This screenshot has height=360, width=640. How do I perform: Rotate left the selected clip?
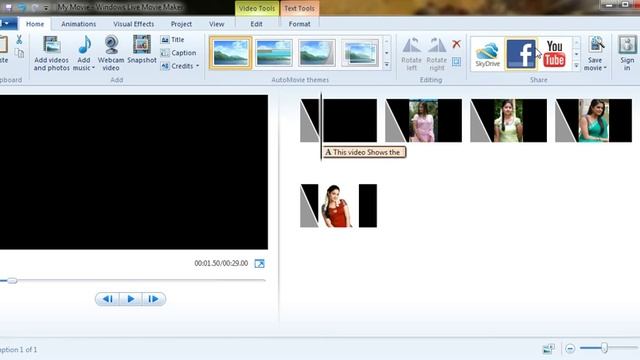(x=411, y=54)
